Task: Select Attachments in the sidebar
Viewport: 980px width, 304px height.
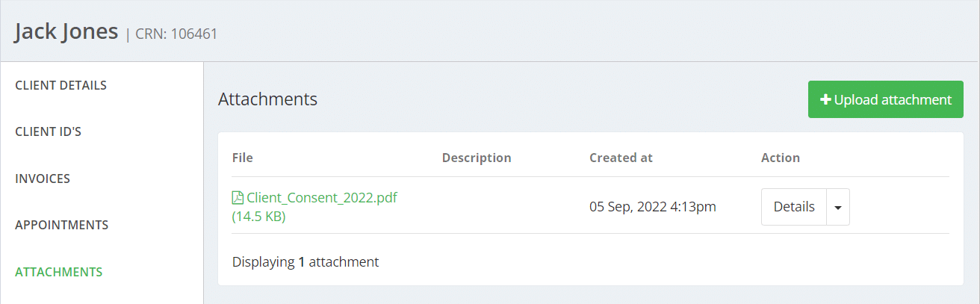Action: [58, 272]
